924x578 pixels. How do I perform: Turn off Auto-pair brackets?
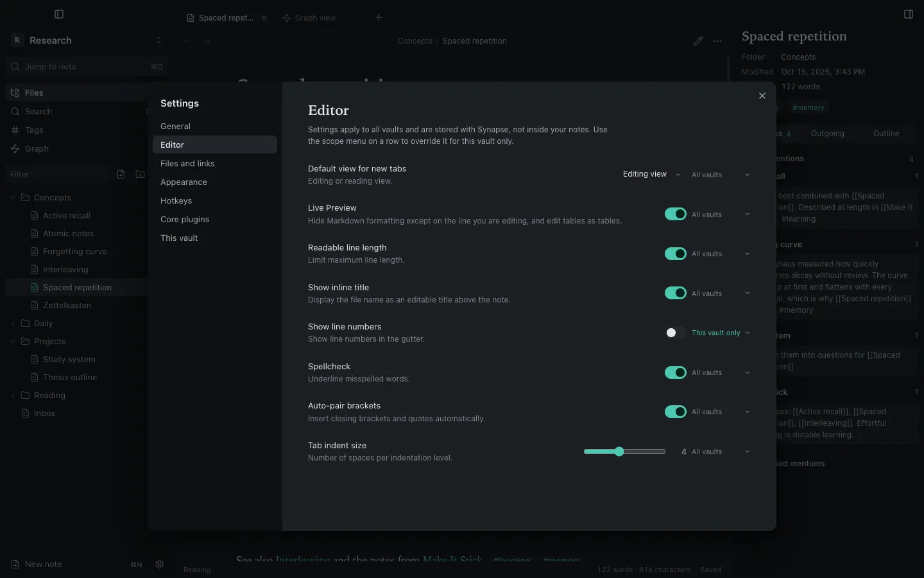pos(676,412)
